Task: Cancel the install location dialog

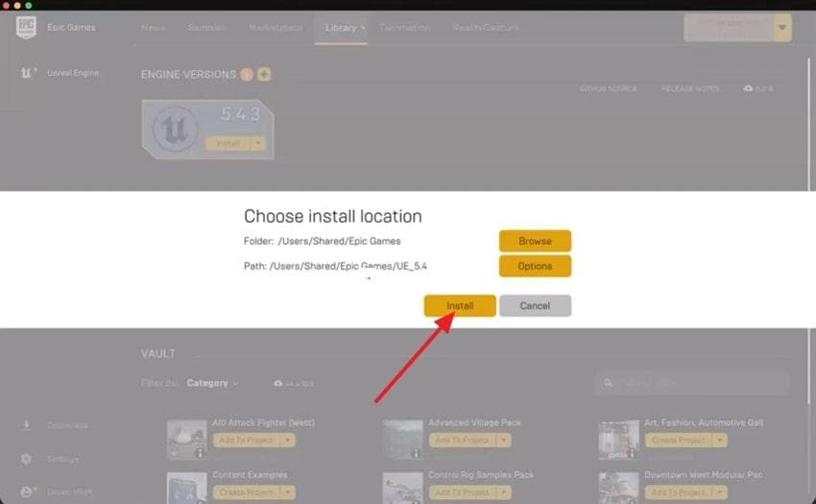Action: click(535, 305)
